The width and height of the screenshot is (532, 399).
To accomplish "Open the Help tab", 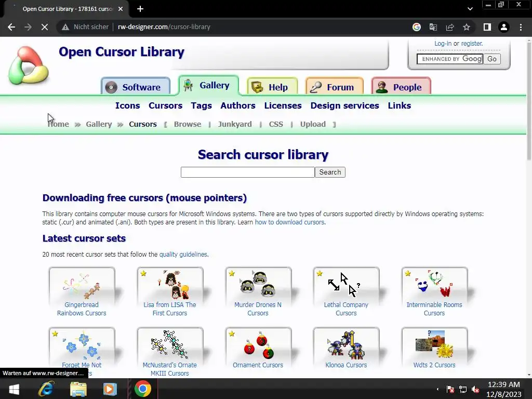I will click(x=272, y=87).
